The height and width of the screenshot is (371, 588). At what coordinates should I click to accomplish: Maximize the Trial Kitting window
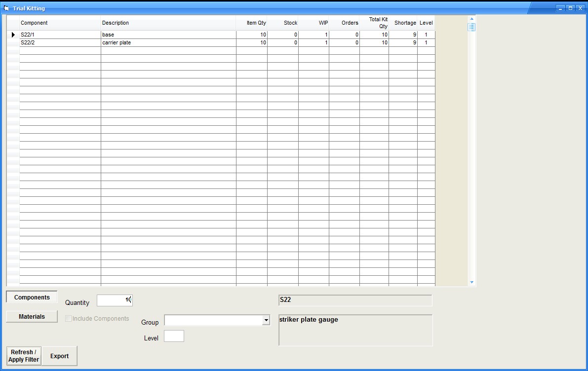pos(570,8)
